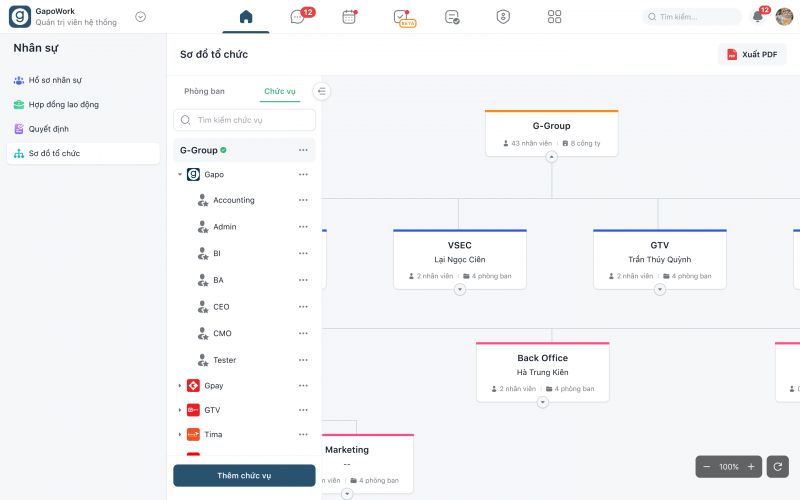The width and height of the screenshot is (800, 500).
Task: Expand workspace switcher chevron
Action: 141,17
